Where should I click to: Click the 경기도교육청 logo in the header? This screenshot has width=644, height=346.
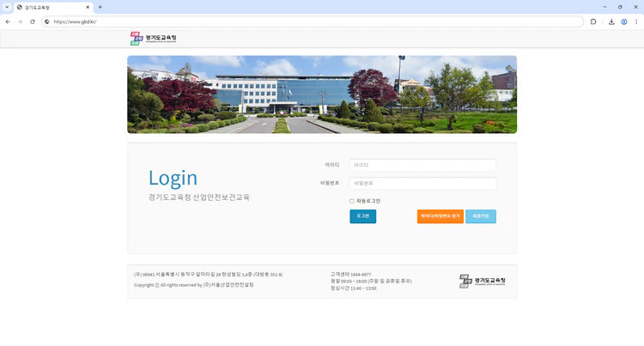(x=154, y=38)
